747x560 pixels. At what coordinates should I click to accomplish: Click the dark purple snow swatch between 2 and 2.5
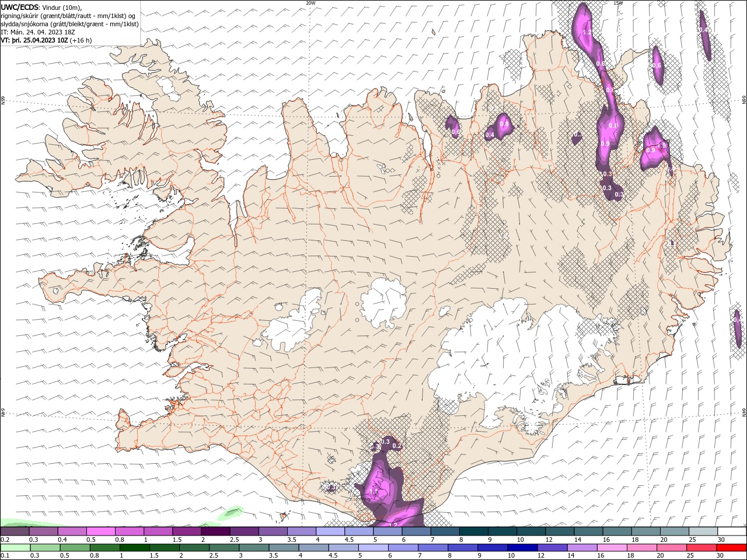215,531
